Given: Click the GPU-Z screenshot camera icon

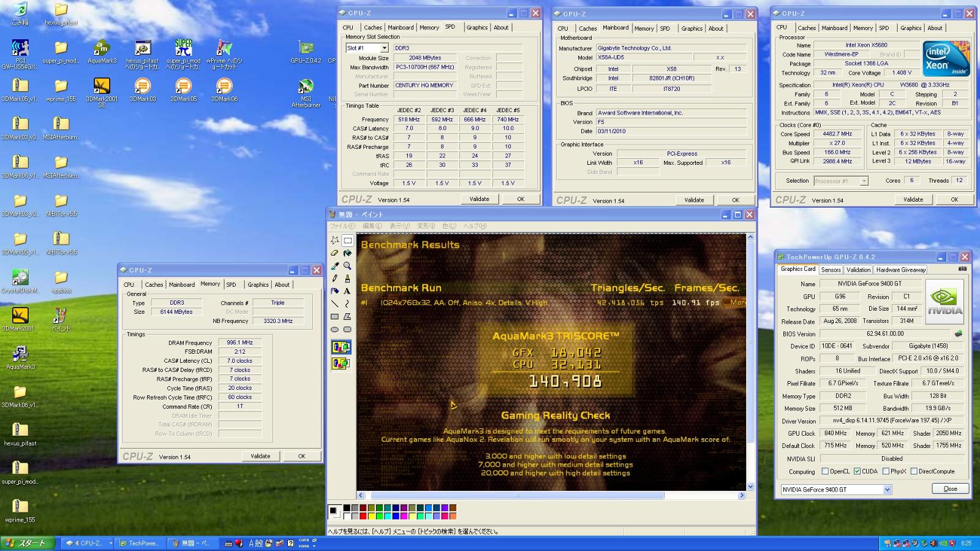Looking at the screenshot, I should click(962, 269).
